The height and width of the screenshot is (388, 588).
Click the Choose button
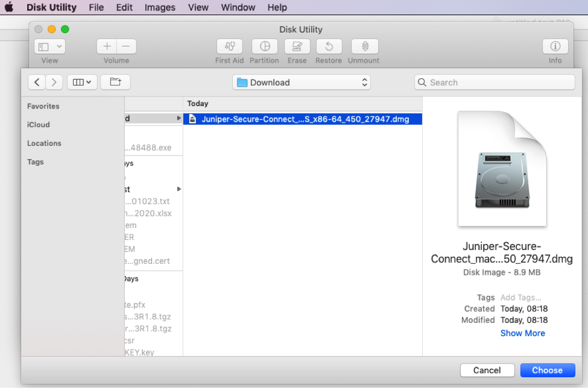547,371
